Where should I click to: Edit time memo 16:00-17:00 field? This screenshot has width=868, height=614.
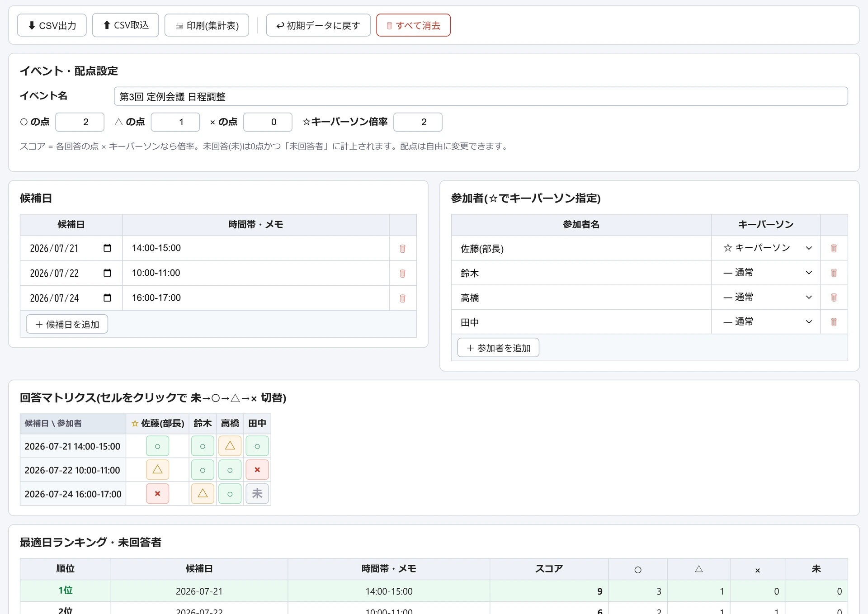[x=256, y=298]
